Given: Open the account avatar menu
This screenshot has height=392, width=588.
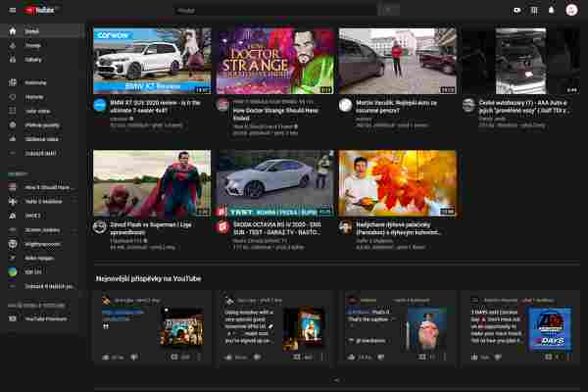Looking at the screenshot, I should (571, 10).
